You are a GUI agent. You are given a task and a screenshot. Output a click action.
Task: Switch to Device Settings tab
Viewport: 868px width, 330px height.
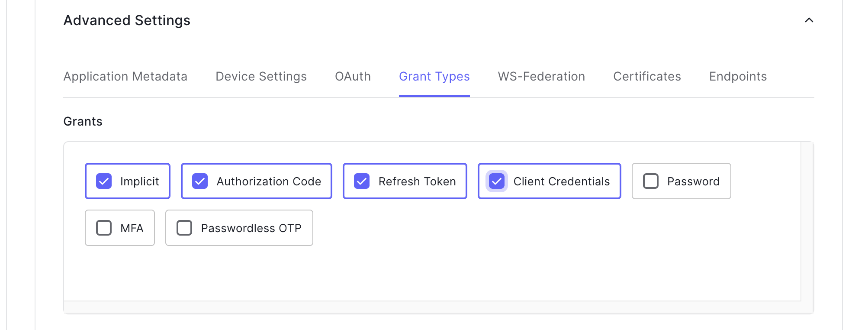click(x=261, y=76)
